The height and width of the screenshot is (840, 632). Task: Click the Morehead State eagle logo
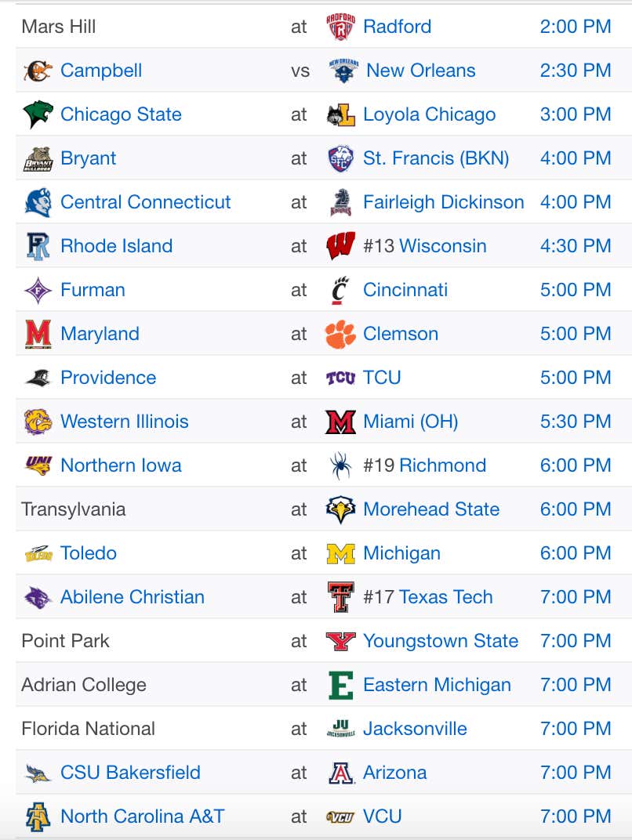[340, 509]
